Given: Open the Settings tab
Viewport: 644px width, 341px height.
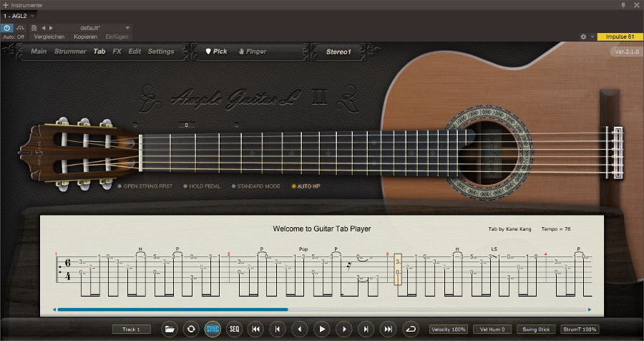Looking at the screenshot, I should [161, 52].
